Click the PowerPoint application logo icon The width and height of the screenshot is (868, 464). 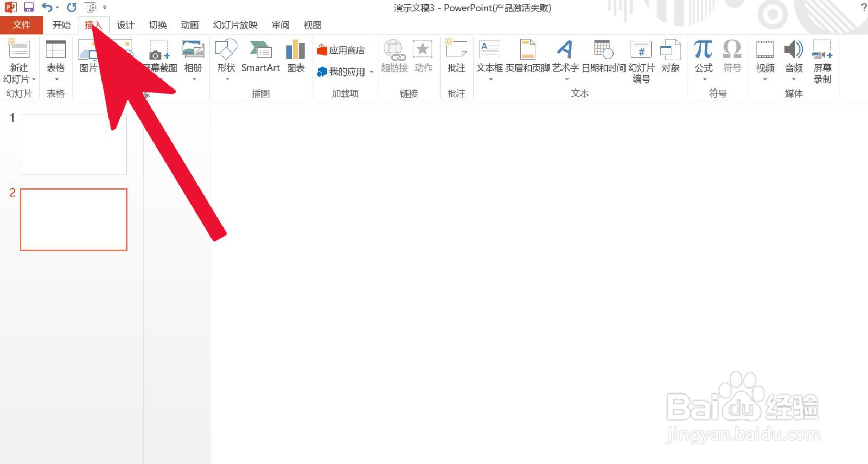10,8
